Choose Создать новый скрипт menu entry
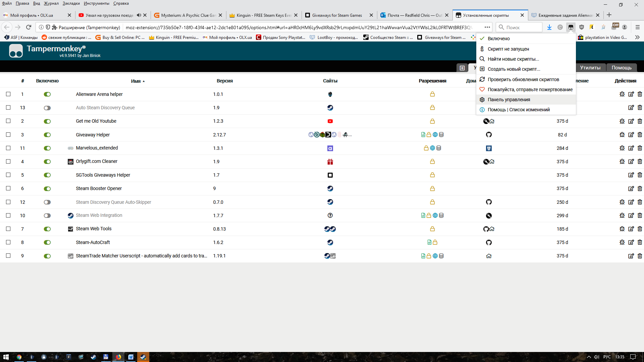Viewport: 644px width, 362px height. point(526,69)
